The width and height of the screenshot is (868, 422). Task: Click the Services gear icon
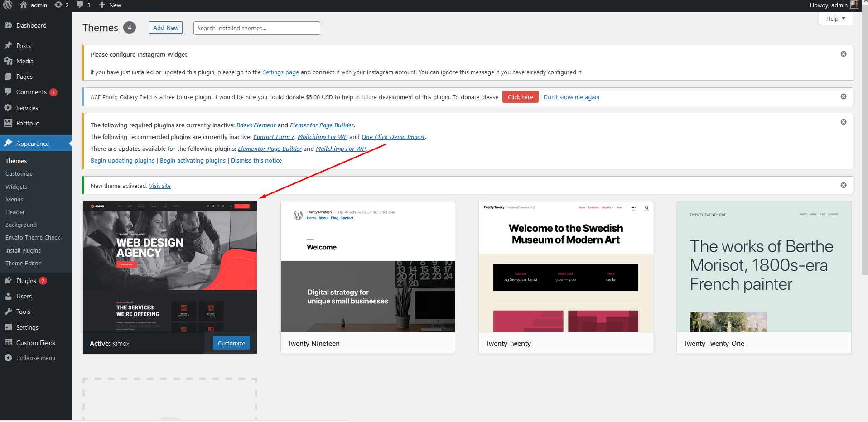(x=8, y=108)
